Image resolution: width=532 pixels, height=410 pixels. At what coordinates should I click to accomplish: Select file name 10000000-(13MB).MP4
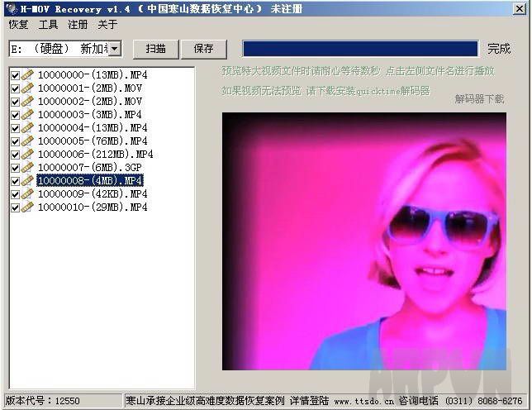coord(93,74)
